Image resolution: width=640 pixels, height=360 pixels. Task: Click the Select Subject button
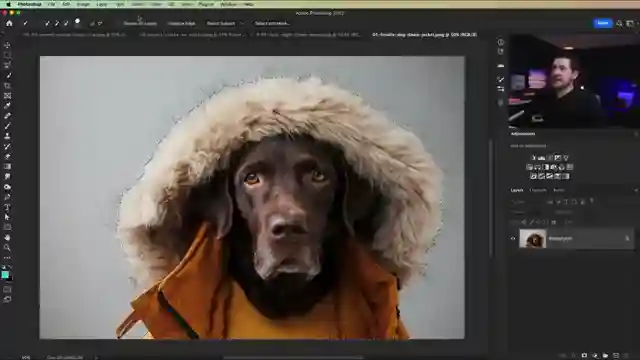click(221, 24)
